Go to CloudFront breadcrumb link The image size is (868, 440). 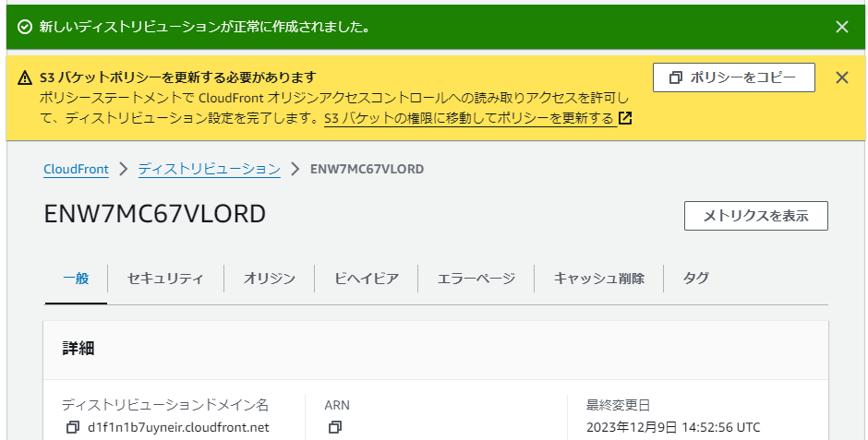tap(76, 169)
